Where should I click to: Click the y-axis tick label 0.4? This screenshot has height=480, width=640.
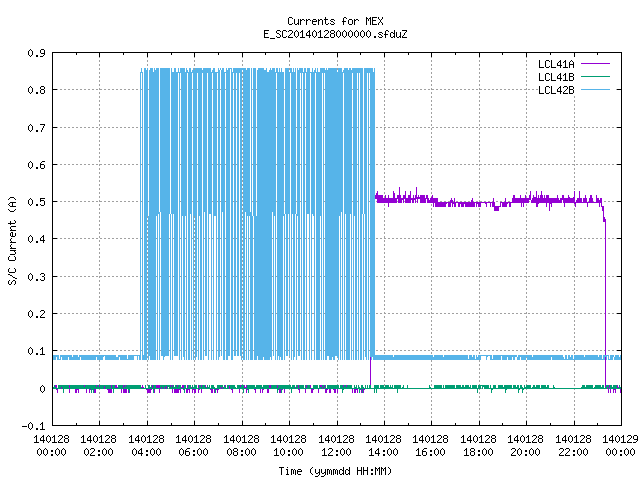36,239
